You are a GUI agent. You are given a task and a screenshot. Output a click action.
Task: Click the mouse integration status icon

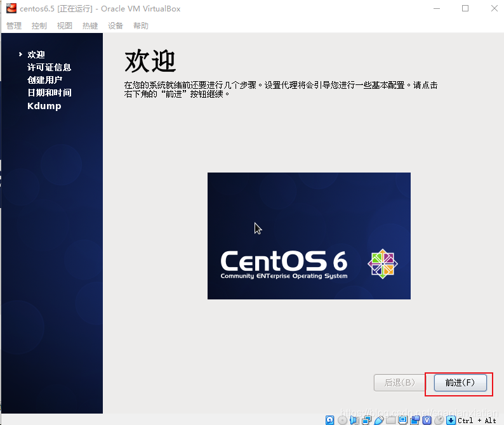[439, 420]
